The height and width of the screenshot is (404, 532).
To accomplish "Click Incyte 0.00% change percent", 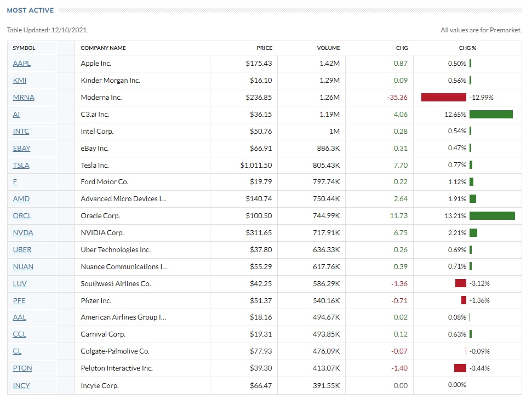I will pyautogui.click(x=457, y=385).
